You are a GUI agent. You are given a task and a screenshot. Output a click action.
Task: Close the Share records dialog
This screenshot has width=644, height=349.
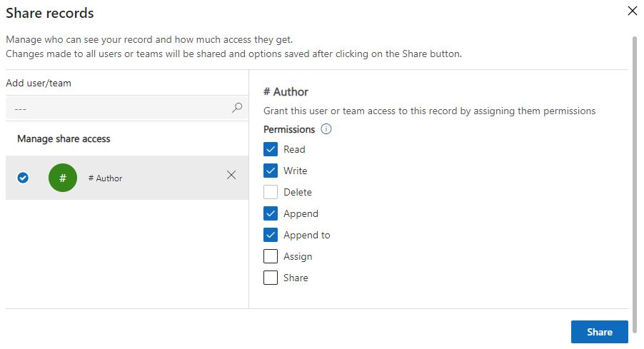point(632,11)
